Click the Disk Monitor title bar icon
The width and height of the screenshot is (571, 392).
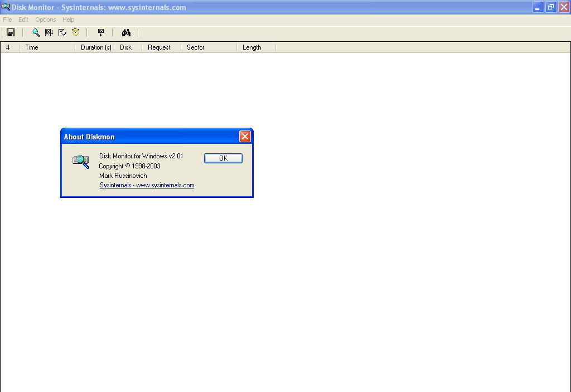6,7
